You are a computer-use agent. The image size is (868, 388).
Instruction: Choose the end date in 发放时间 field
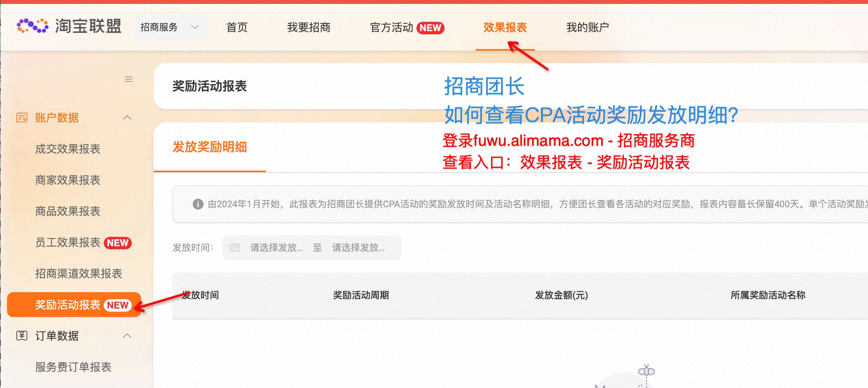[x=358, y=247]
